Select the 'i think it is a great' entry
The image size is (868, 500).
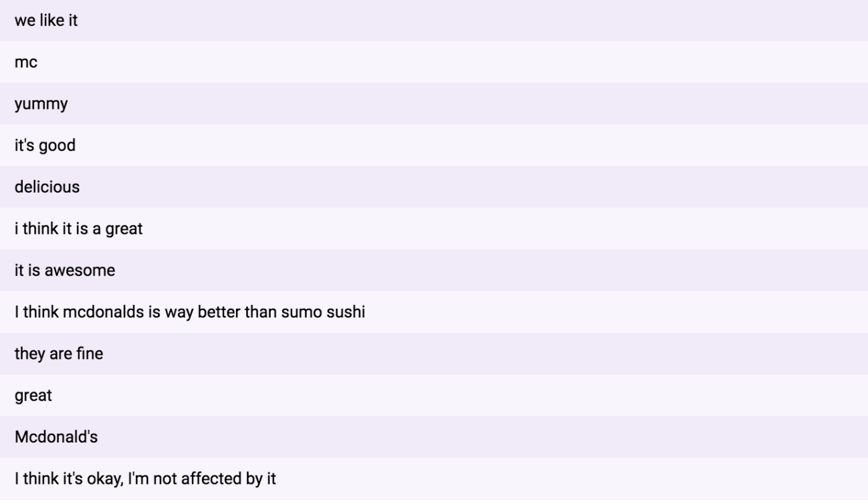79,229
